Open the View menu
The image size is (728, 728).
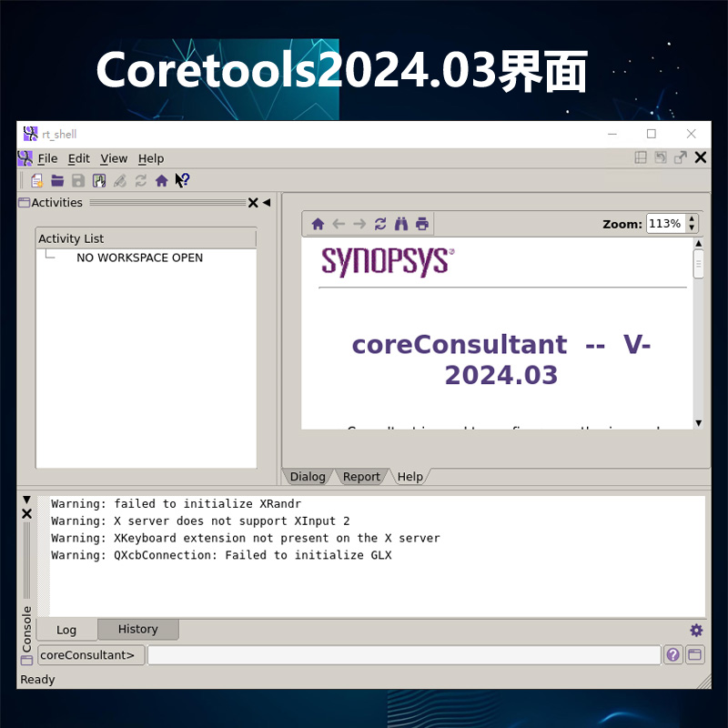(x=113, y=158)
